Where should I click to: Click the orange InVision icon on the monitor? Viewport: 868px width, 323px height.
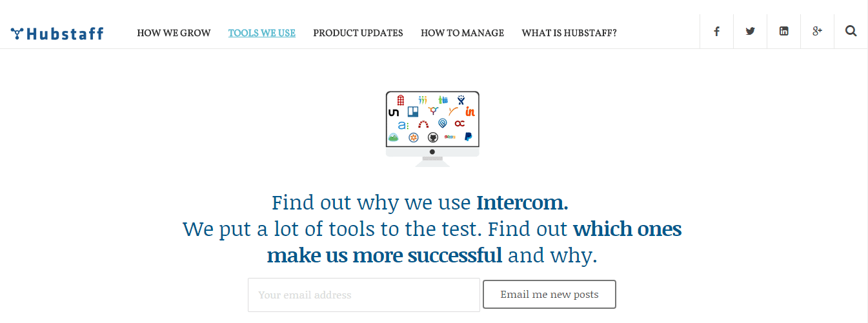click(470, 112)
